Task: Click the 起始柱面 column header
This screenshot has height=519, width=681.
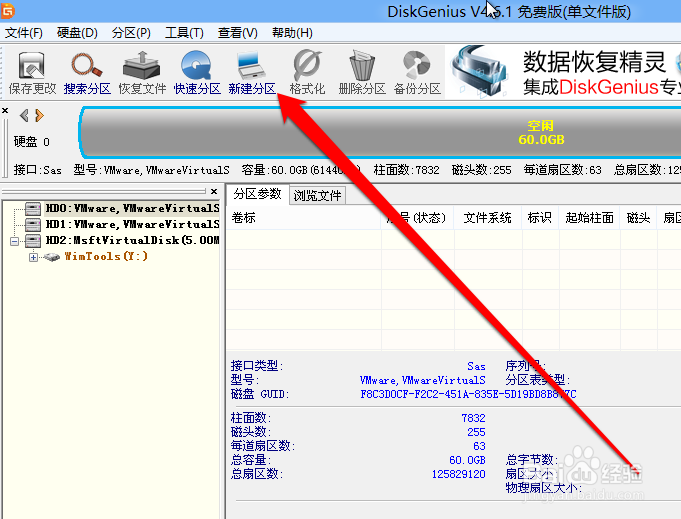Action: [x=589, y=218]
